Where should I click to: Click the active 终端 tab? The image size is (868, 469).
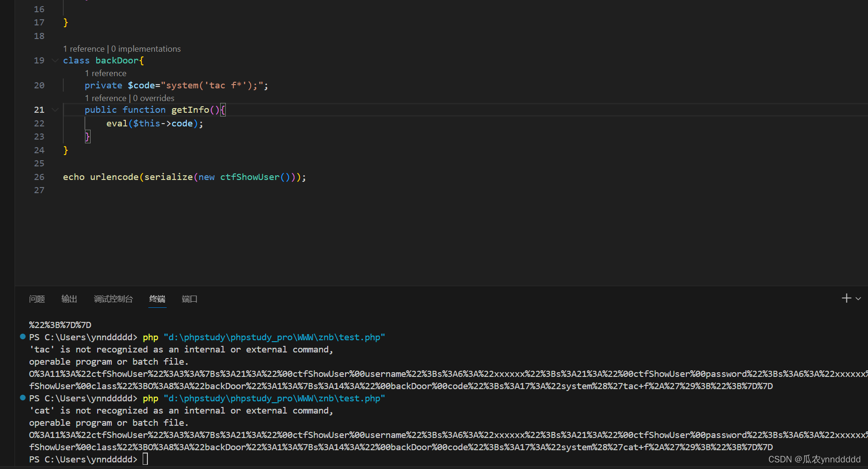[157, 299]
